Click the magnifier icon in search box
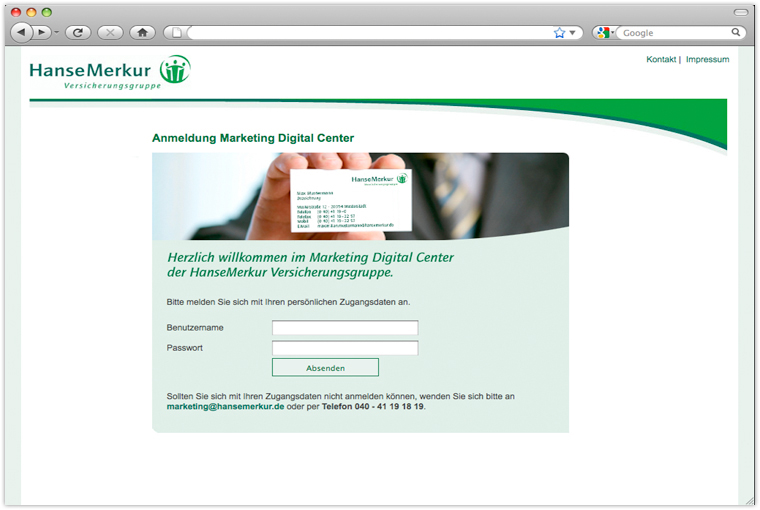 click(737, 32)
